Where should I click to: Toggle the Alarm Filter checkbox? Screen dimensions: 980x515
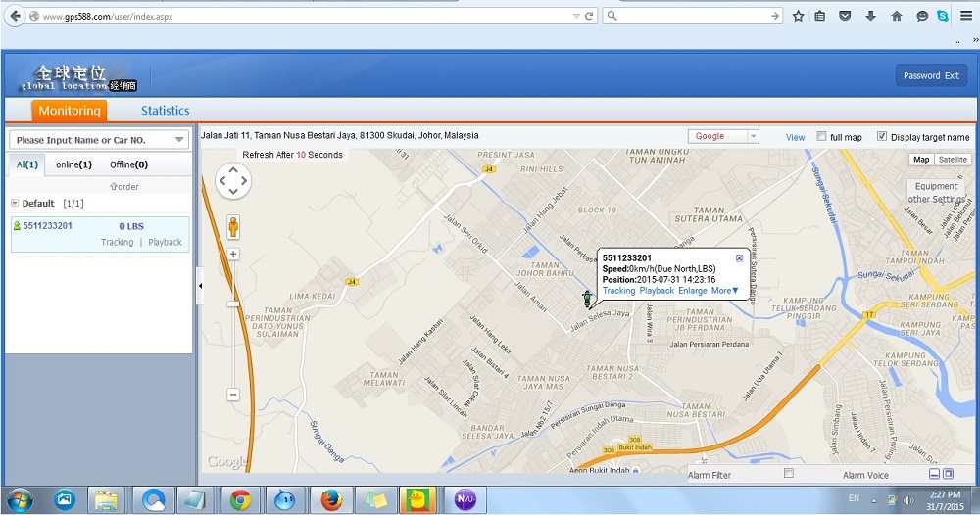789,473
